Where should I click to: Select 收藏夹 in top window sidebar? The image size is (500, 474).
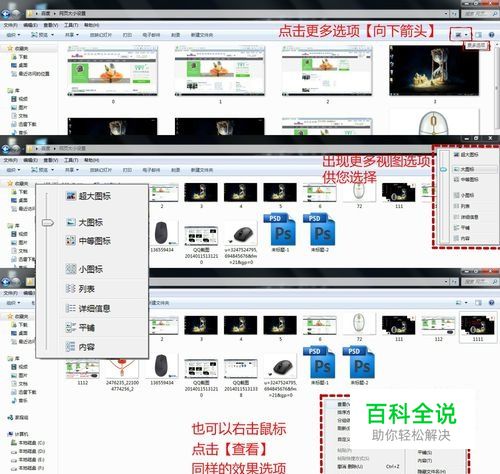coord(19,48)
